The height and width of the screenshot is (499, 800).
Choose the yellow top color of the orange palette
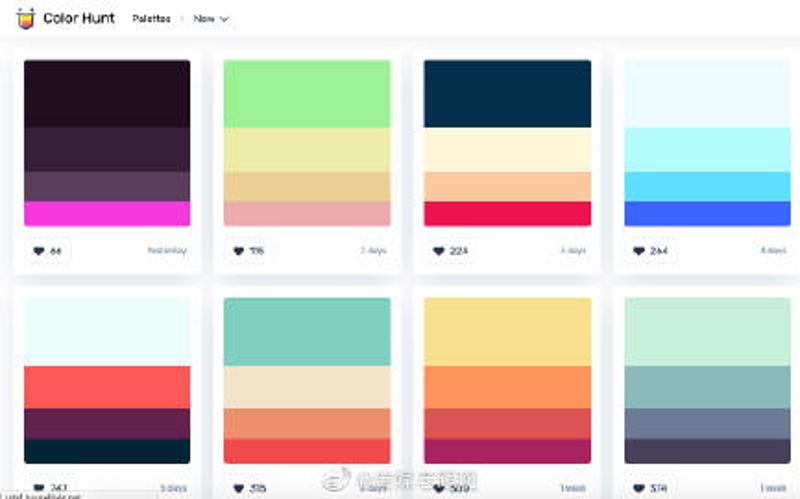tap(507, 332)
